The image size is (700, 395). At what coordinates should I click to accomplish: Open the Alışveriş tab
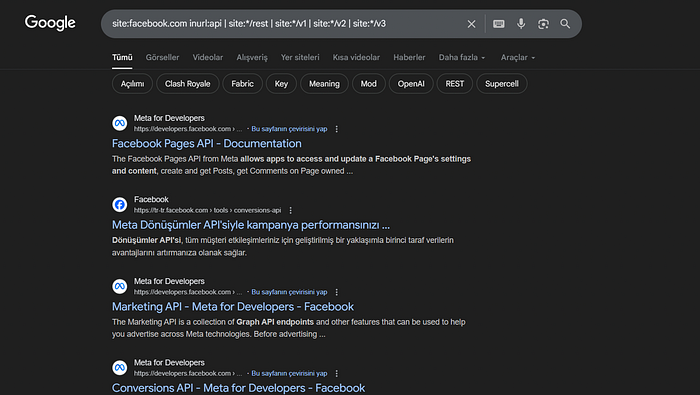click(x=252, y=58)
